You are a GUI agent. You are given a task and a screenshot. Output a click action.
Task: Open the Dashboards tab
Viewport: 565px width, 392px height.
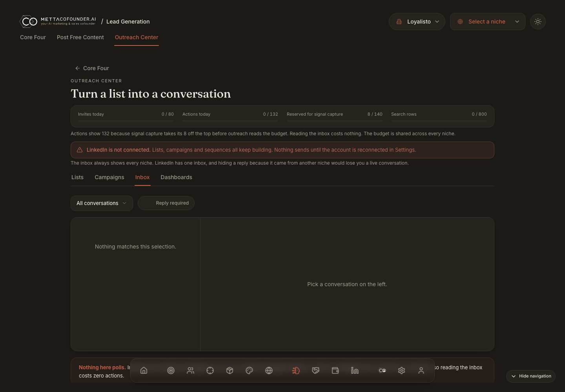pos(177,177)
